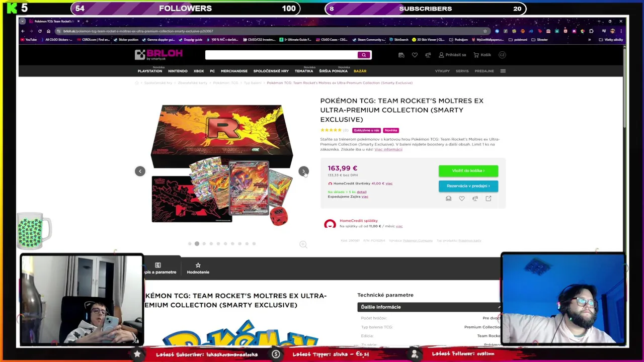Select the active second gallery dot
The image size is (644, 362).
point(197,244)
